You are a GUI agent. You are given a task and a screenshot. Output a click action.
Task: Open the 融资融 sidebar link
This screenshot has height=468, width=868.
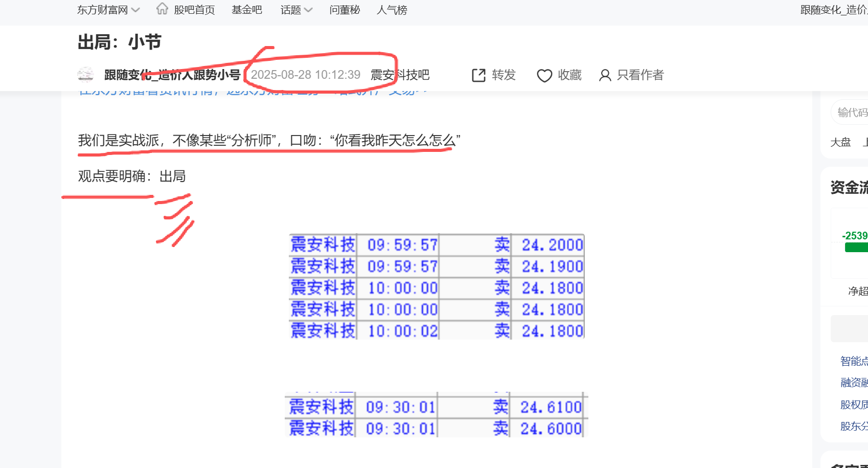(x=854, y=383)
